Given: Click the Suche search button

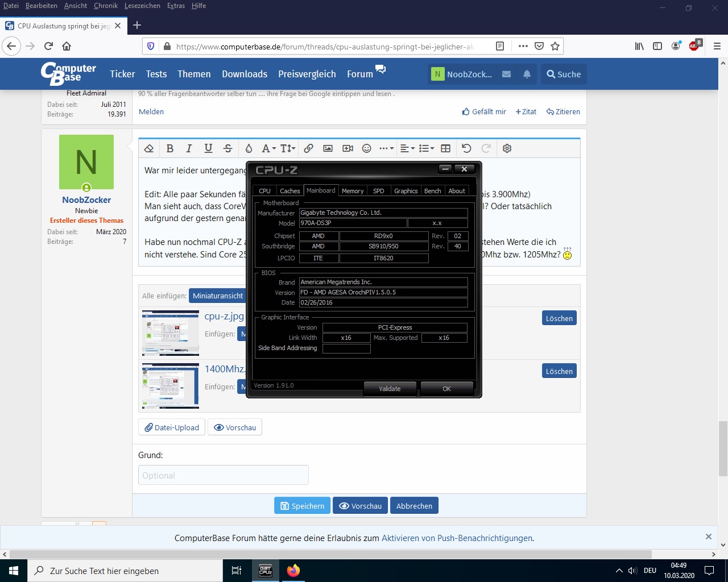Looking at the screenshot, I should pyautogui.click(x=564, y=74).
